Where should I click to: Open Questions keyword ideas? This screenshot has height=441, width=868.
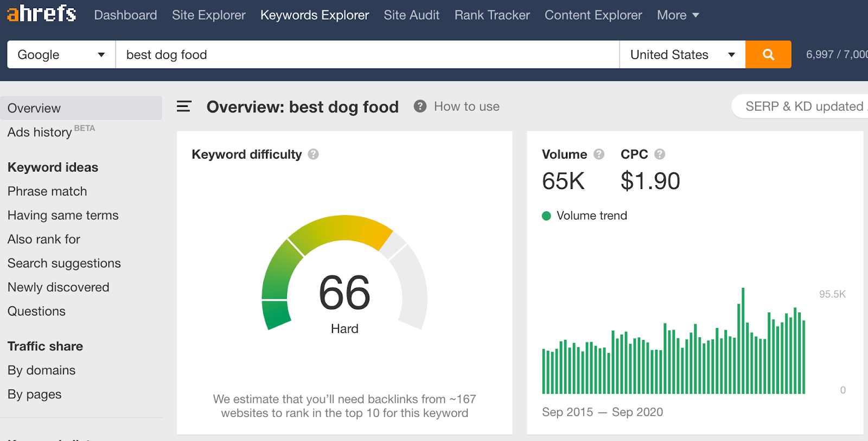pos(36,311)
